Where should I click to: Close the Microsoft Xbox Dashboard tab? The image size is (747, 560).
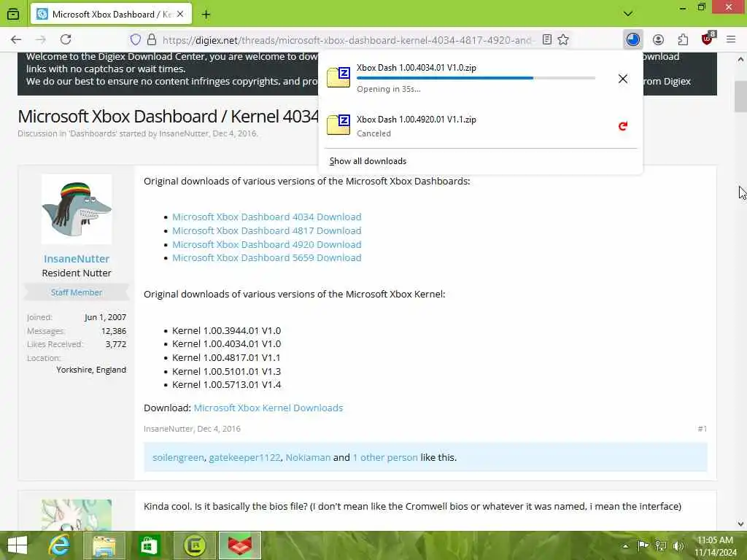(x=180, y=15)
